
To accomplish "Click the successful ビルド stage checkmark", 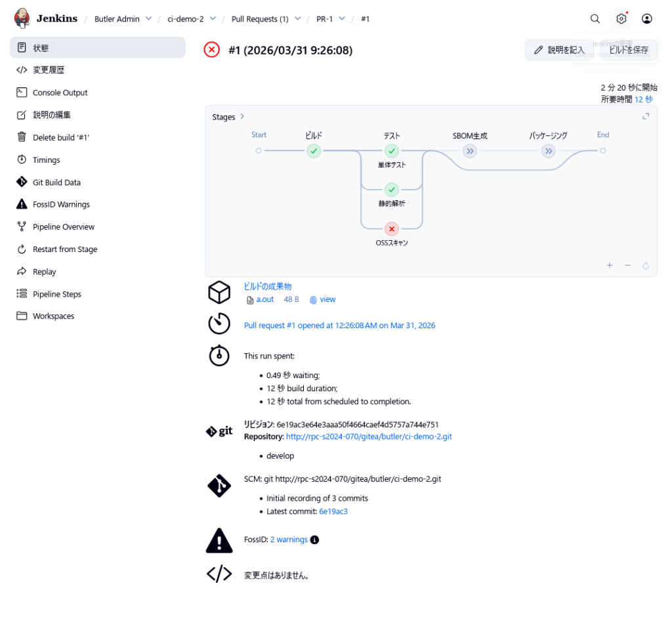I will pos(314,151).
